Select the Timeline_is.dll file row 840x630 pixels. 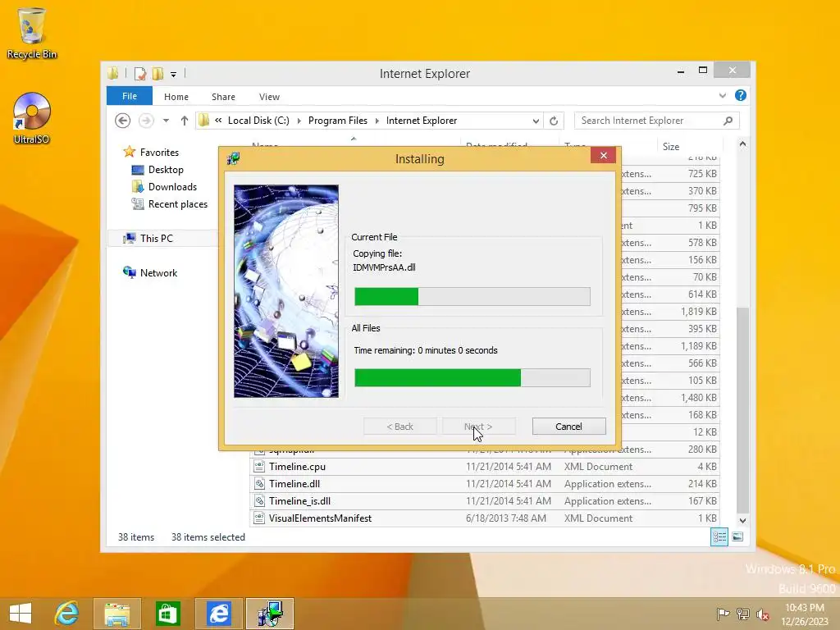point(485,501)
